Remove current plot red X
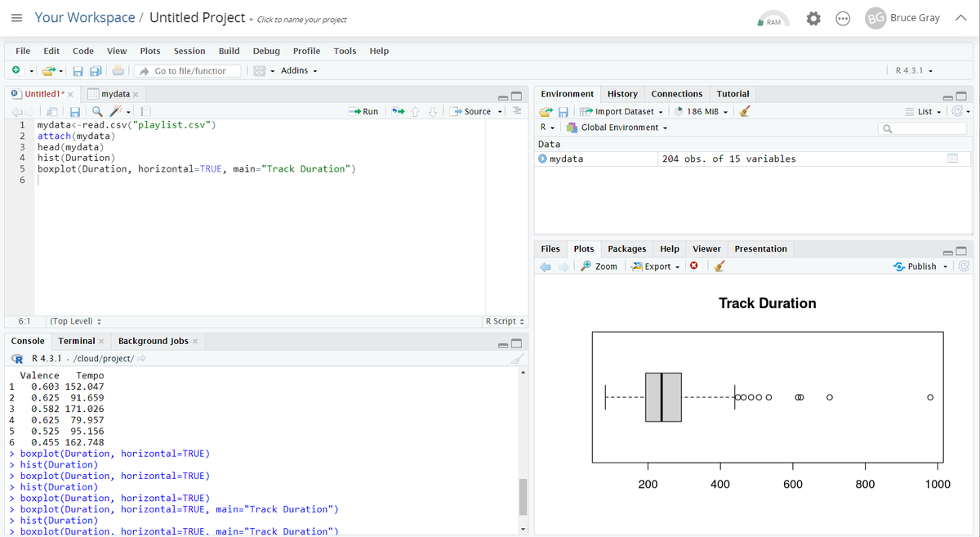 click(694, 266)
